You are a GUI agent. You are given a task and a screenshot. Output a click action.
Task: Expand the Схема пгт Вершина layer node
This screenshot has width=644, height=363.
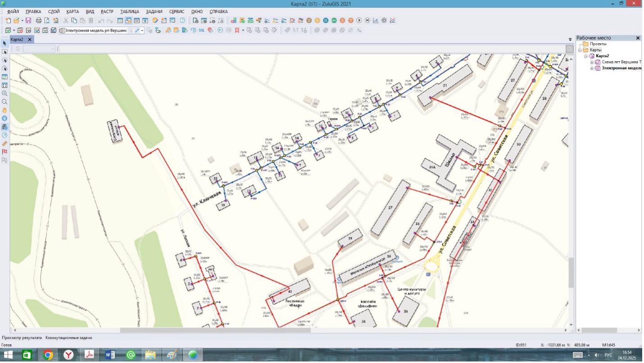[x=592, y=62]
